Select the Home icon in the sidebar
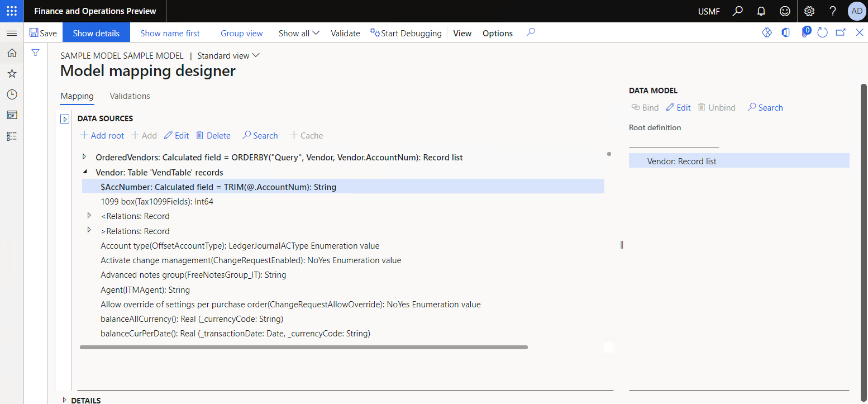This screenshot has height=404, width=868. [x=12, y=53]
